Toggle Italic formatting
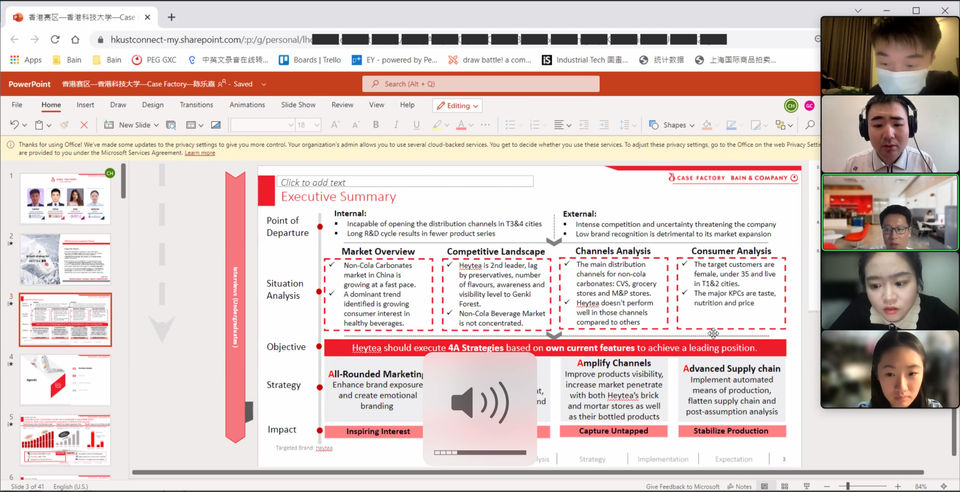The width and height of the screenshot is (960, 492). [396, 125]
